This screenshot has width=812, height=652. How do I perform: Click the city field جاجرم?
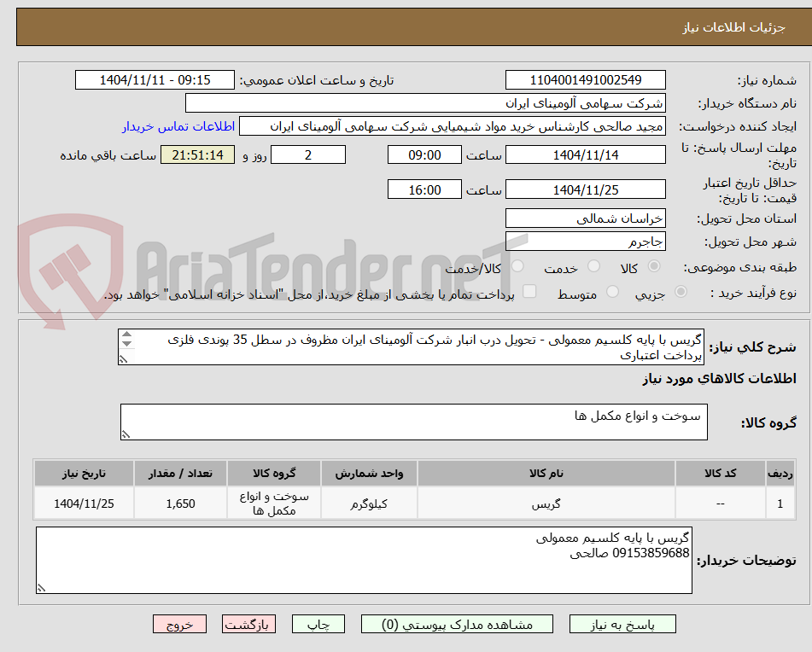pyautogui.click(x=585, y=242)
